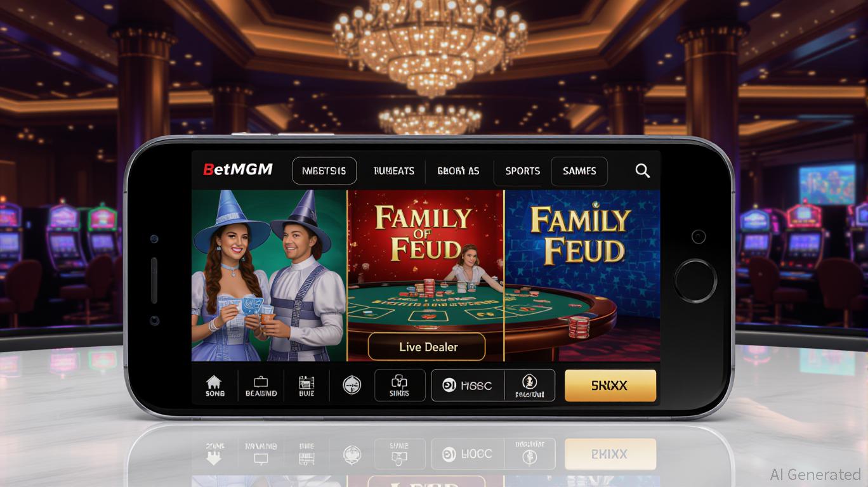868x487 pixels.
Task: Select the tab left of SPORTS
Action: pos(458,171)
